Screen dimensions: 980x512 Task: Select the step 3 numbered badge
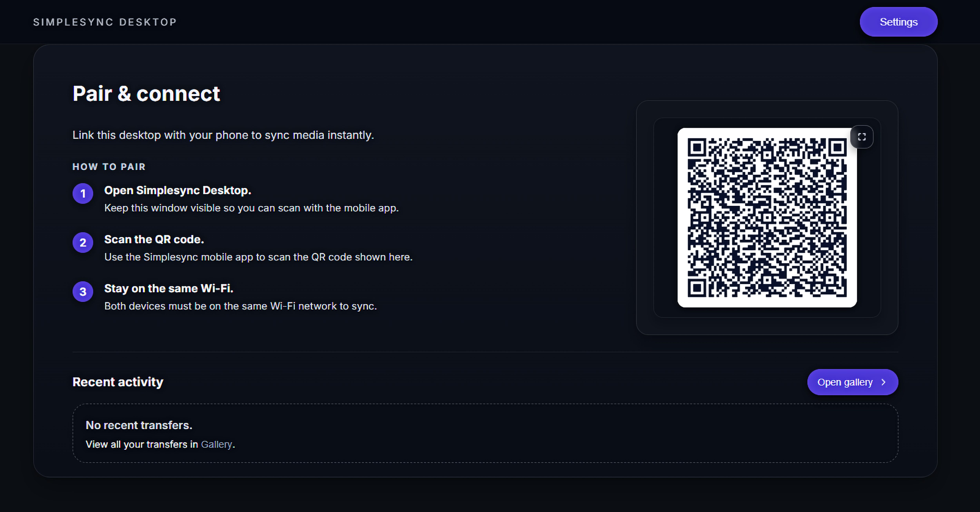83,292
